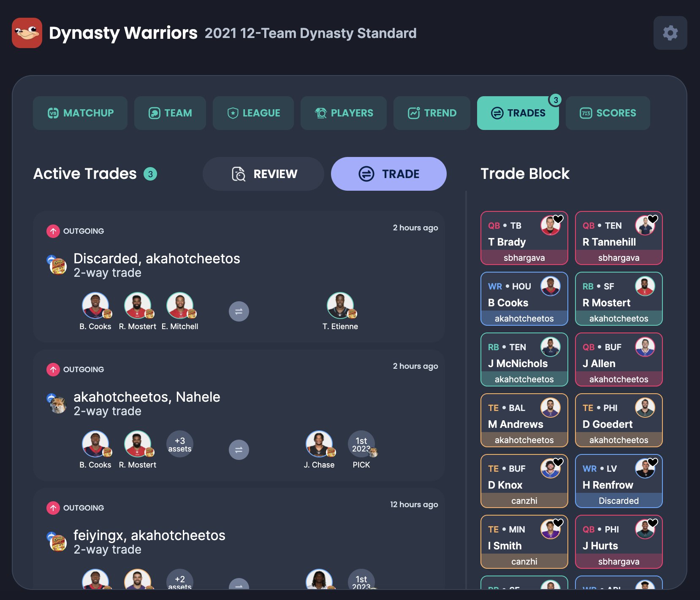Click the Trade Block heading

(525, 174)
